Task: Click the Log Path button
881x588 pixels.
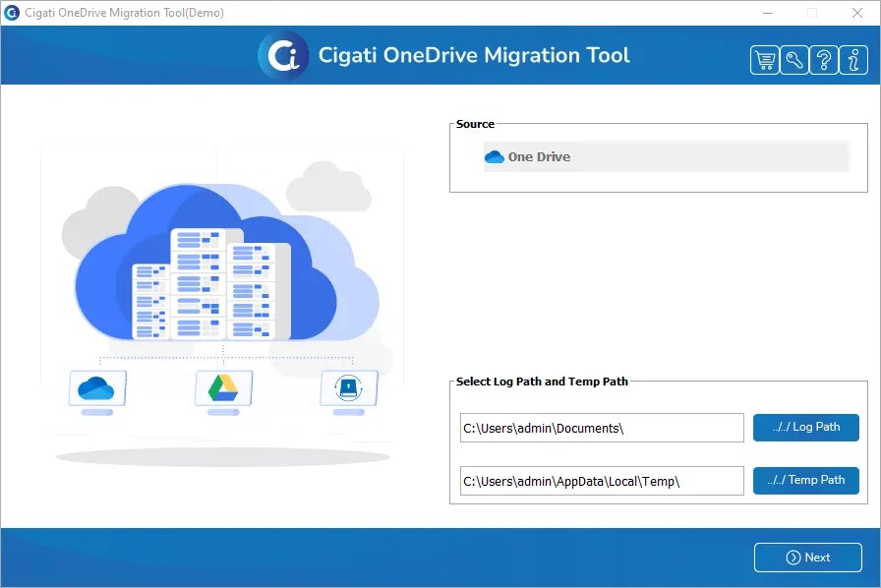Action: click(x=806, y=427)
